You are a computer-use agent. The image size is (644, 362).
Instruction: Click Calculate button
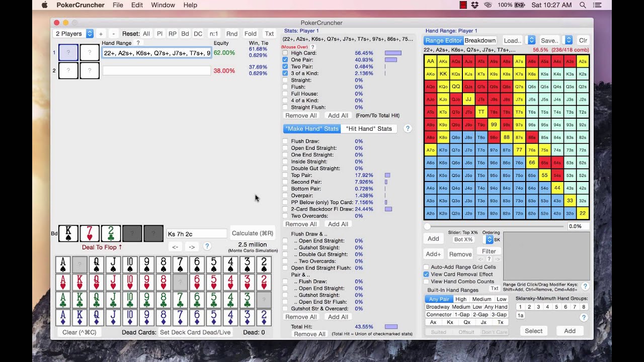point(253,233)
